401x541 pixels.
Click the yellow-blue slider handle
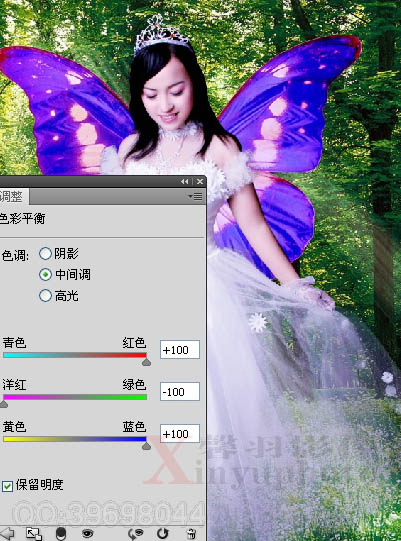coord(146,446)
